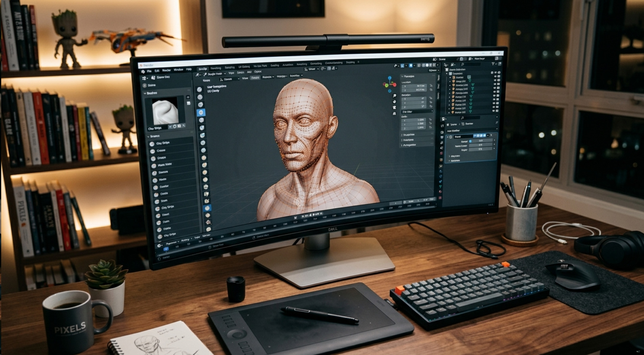Click the brush preview thumbnail image
This screenshot has height=355, width=644.
pos(165,111)
